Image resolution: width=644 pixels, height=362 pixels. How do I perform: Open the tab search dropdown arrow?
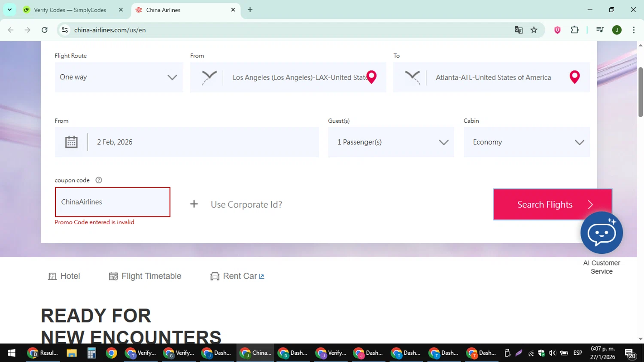(x=9, y=9)
